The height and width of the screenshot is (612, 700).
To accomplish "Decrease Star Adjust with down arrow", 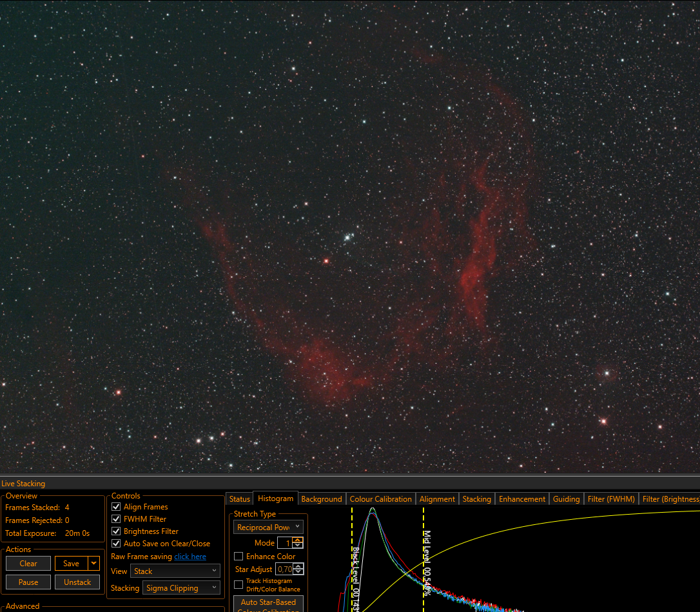I will pyautogui.click(x=298, y=572).
